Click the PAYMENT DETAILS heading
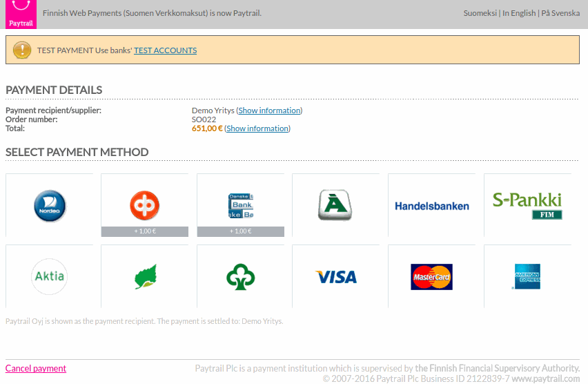This screenshot has height=384, width=588. tap(54, 90)
